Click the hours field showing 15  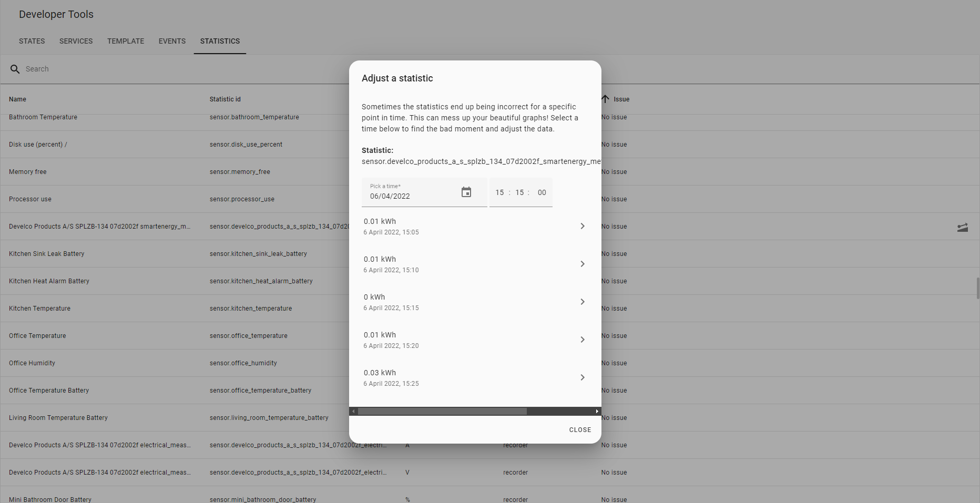tap(499, 192)
